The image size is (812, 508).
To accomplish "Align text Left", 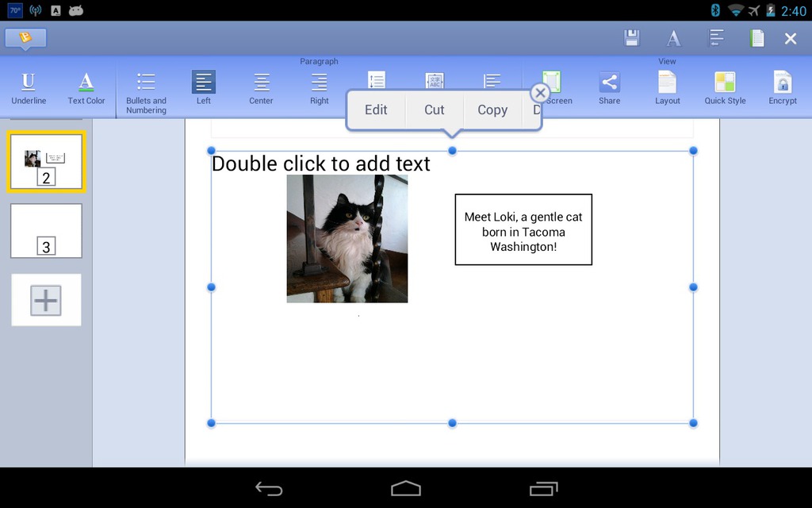I will click(x=204, y=88).
